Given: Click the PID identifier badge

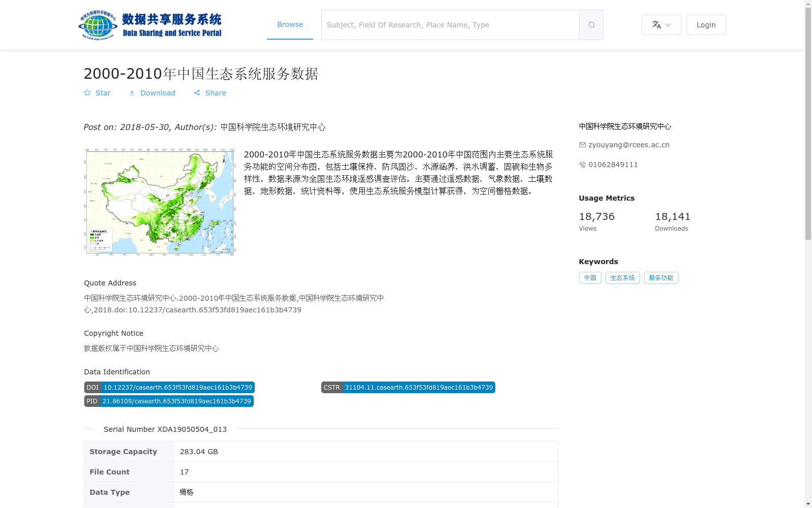Looking at the screenshot, I should pos(169,401).
